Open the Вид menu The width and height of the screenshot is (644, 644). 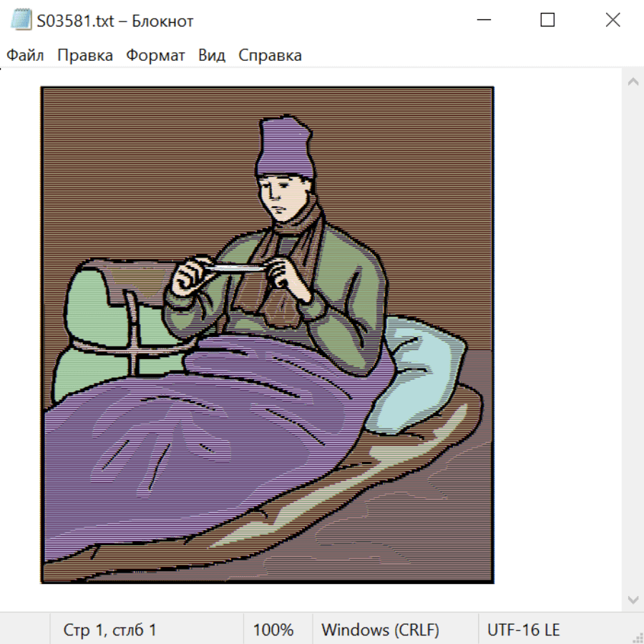click(x=212, y=55)
